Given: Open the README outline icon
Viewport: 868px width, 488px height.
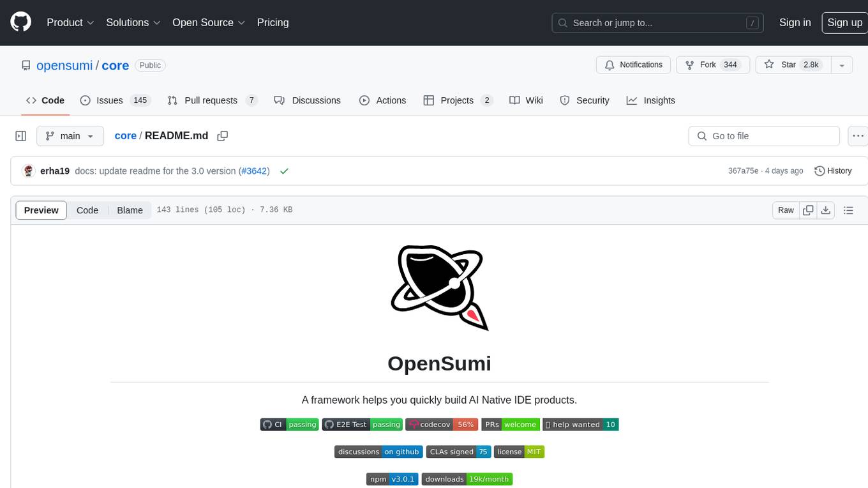Looking at the screenshot, I should 848,210.
